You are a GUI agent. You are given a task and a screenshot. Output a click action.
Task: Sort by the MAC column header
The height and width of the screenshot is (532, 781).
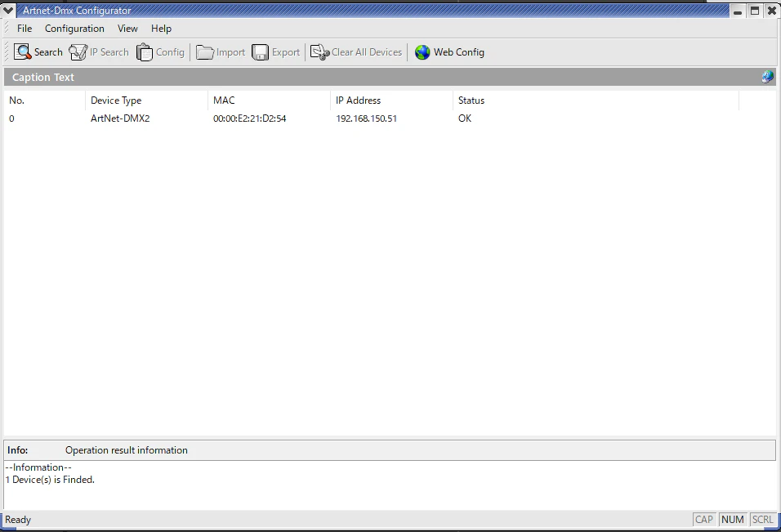(x=269, y=101)
